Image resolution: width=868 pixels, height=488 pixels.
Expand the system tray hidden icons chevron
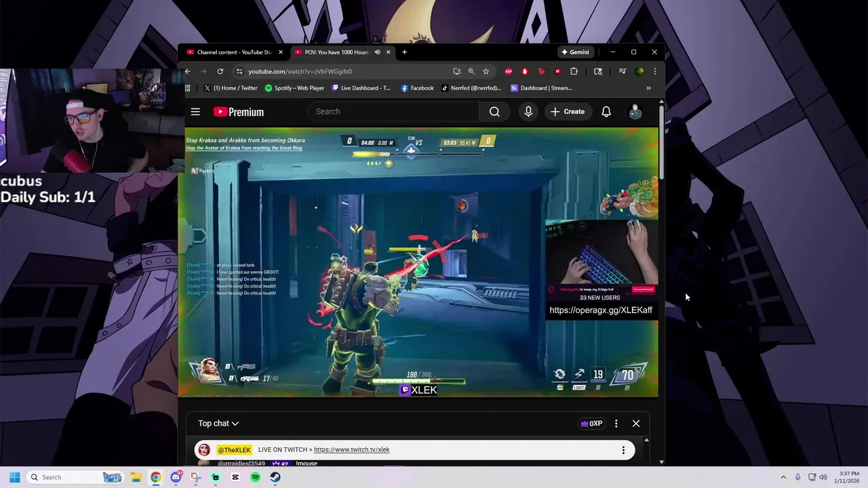[783, 477]
